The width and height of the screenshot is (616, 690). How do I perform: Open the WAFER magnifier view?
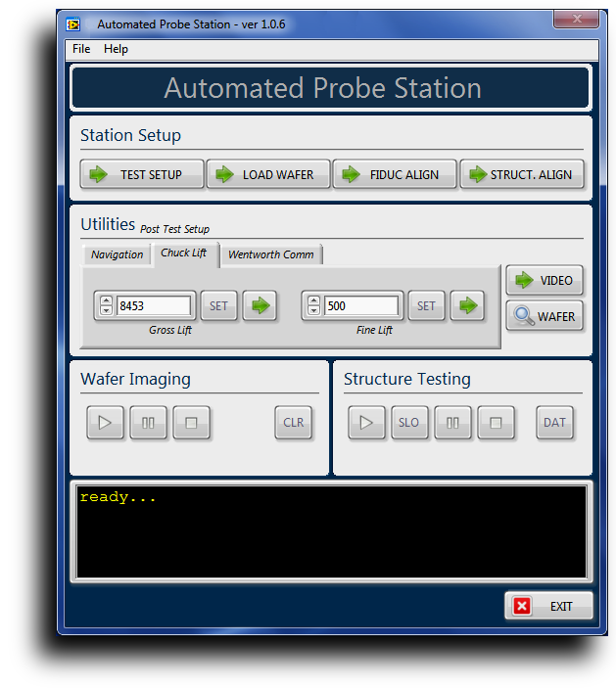click(545, 316)
